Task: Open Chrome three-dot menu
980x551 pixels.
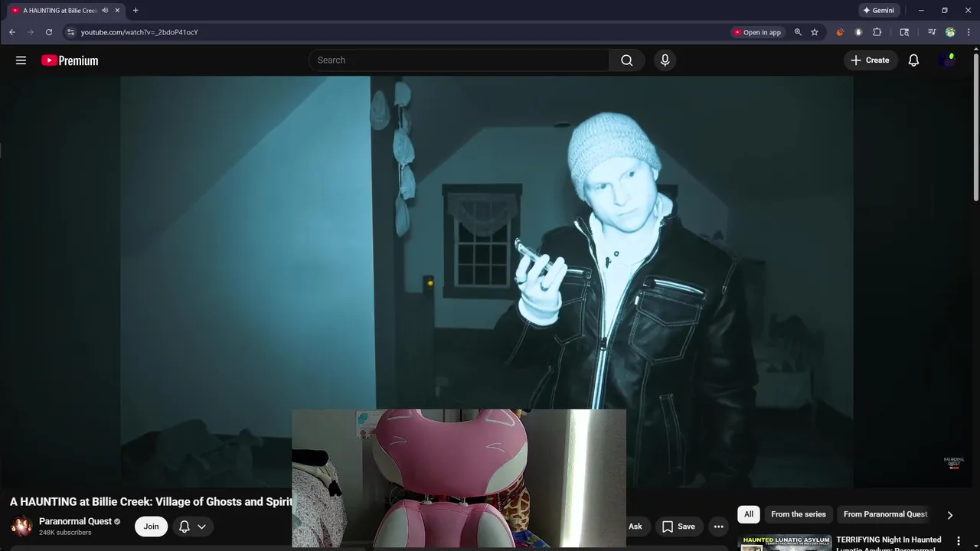Action: click(969, 32)
